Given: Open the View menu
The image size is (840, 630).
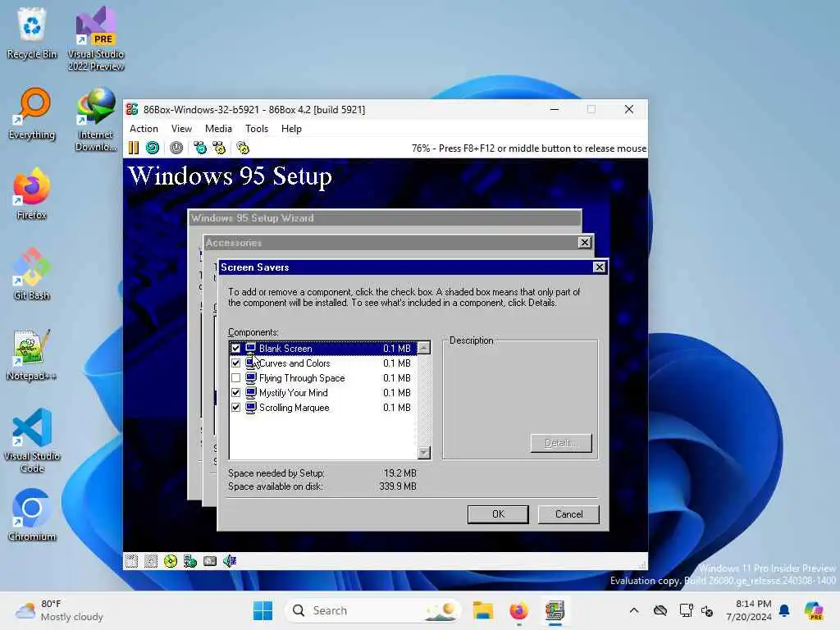Looking at the screenshot, I should 181,129.
